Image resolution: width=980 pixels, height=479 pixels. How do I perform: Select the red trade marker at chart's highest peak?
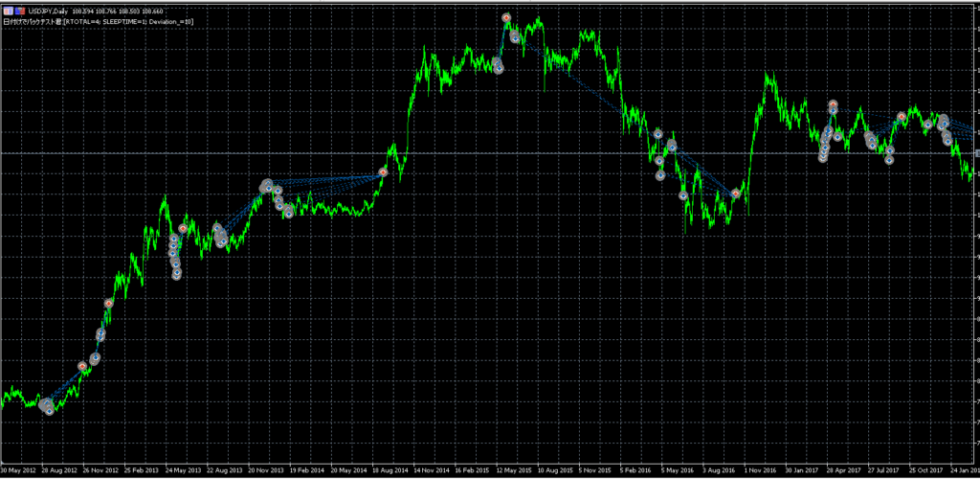click(x=505, y=18)
